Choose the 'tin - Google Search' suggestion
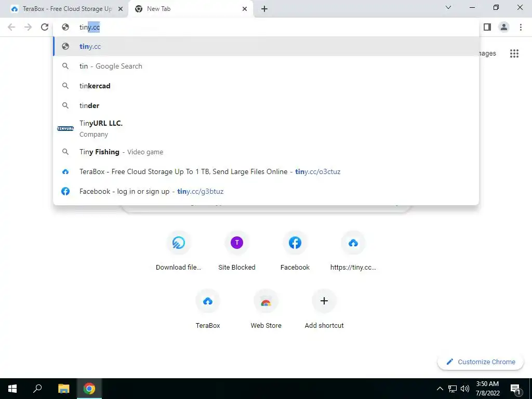This screenshot has width=532, height=399. (x=267, y=66)
